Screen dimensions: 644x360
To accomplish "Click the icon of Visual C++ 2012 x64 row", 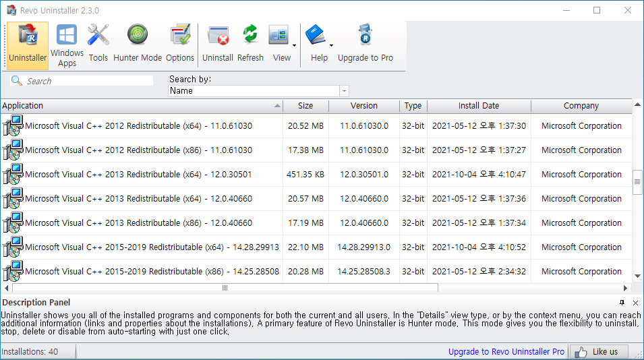I will click(x=13, y=125).
